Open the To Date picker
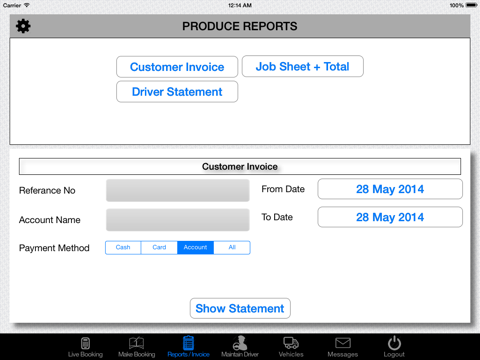 tap(390, 217)
